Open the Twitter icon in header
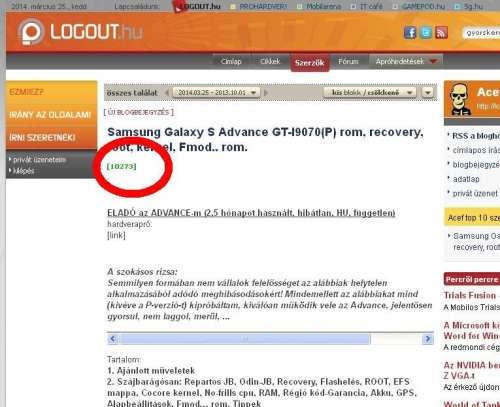The height and width of the screenshot is (407, 500). 426,33
